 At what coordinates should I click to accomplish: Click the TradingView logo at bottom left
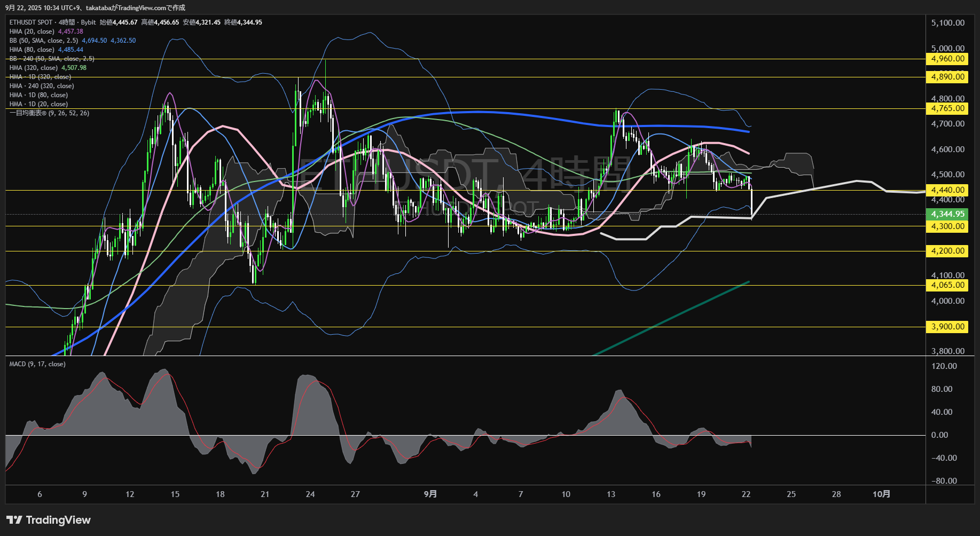point(49,520)
